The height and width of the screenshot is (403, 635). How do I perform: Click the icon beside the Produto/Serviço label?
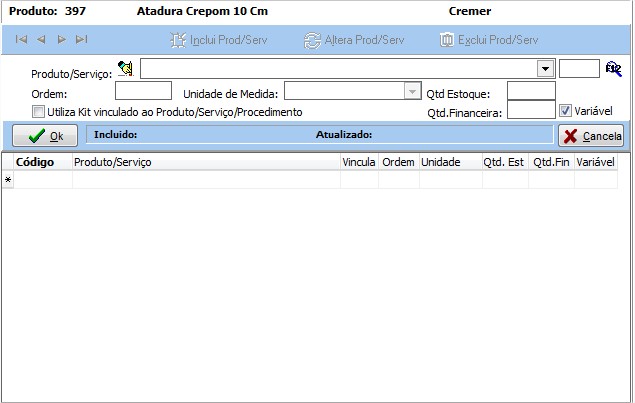click(x=125, y=69)
